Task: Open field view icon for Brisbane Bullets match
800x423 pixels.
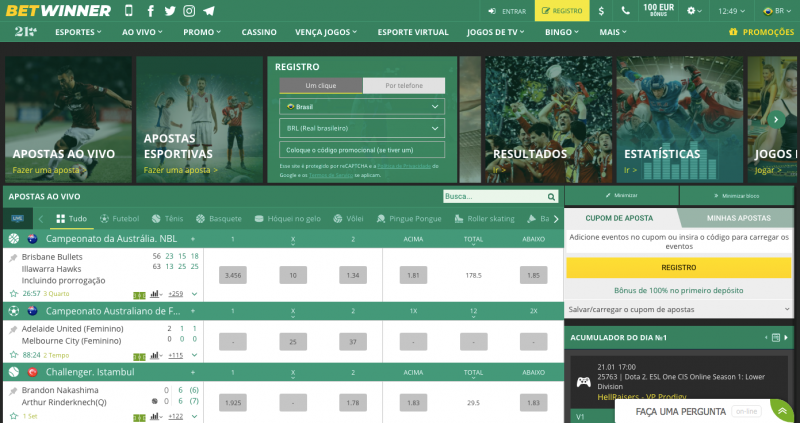Action: point(139,295)
